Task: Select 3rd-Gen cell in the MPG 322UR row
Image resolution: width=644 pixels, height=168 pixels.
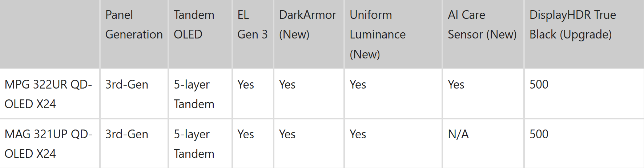Action: pos(127,85)
